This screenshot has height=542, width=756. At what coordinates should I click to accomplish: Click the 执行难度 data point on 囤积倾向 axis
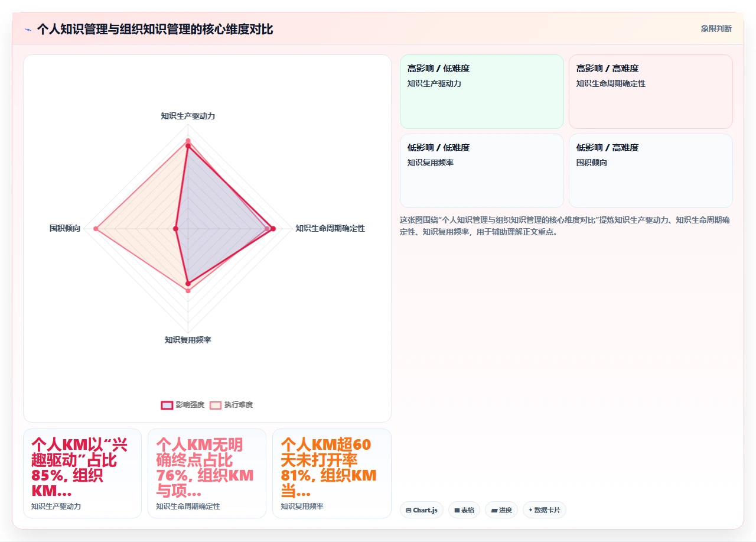click(x=95, y=228)
